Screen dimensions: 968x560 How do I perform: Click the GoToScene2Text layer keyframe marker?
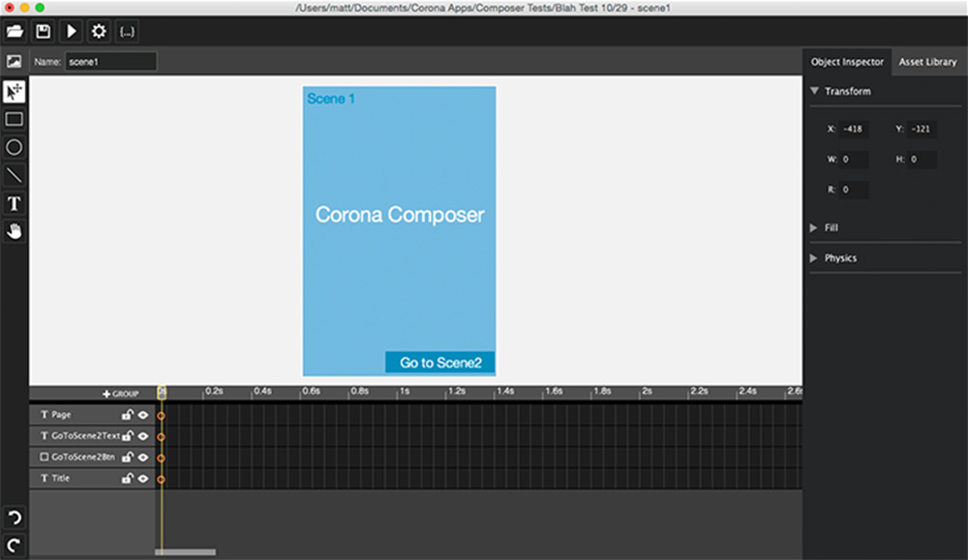click(x=161, y=436)
